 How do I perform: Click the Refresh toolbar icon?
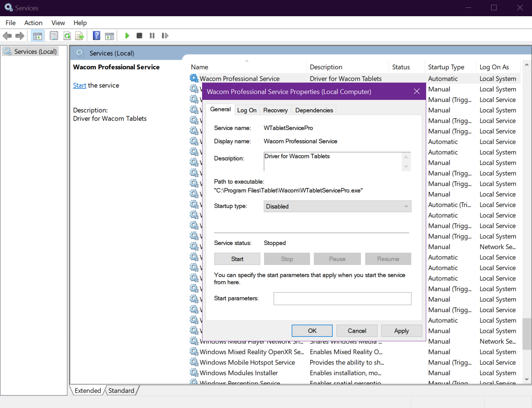[67, 36]
